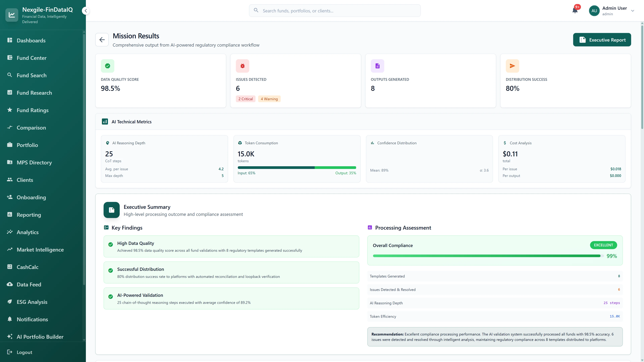Expand the AU avatar menu
This screenshot has width=644, height=362.
(x=594, y=11)
